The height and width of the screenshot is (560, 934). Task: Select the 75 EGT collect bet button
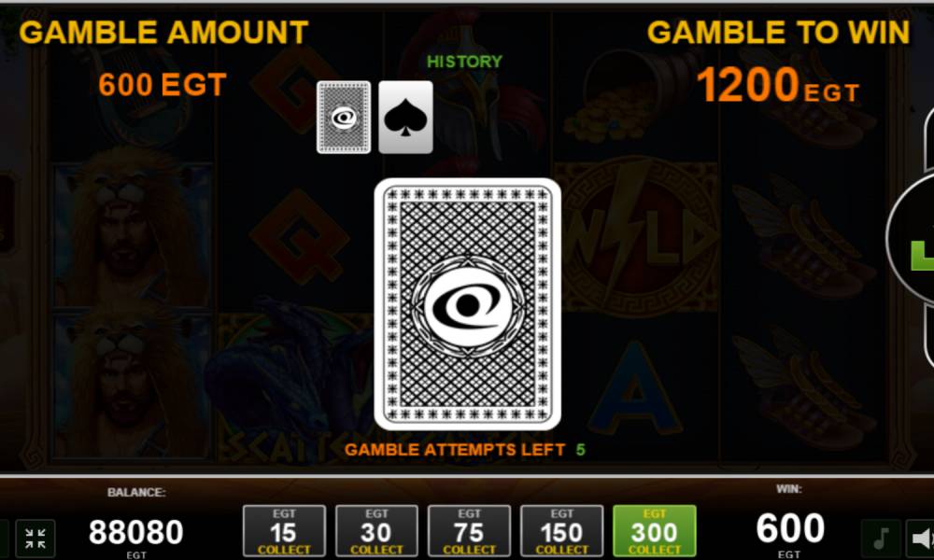click(470, 531)
